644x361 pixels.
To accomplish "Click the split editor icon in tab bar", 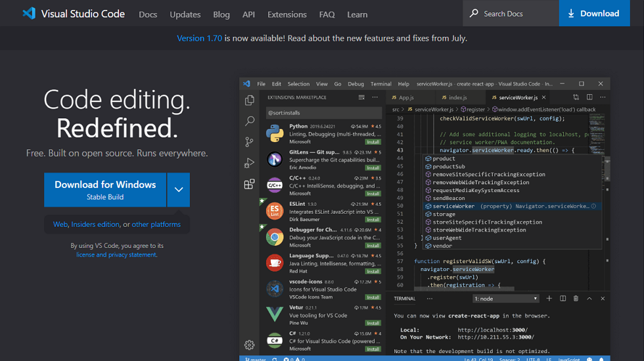I will point(589,97).
